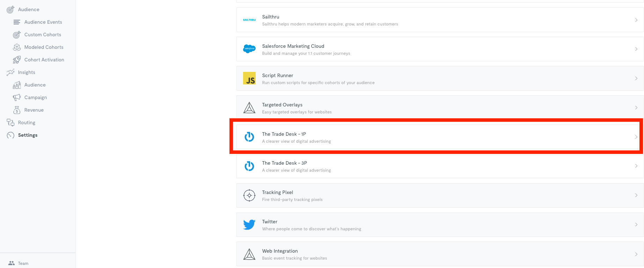The height and width of the screenshot is (268, 644).
Task: Click the Audience label under Insights
Action: click(x=35, y=85)
